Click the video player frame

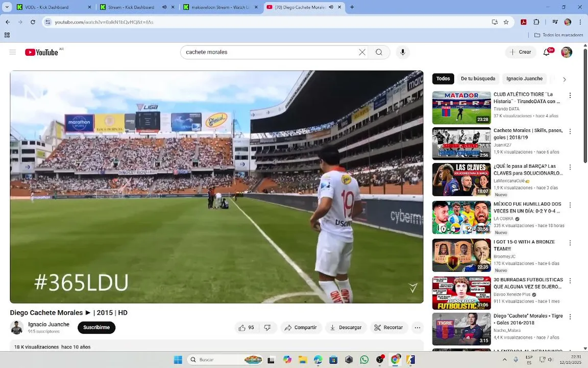pos(217,187)
